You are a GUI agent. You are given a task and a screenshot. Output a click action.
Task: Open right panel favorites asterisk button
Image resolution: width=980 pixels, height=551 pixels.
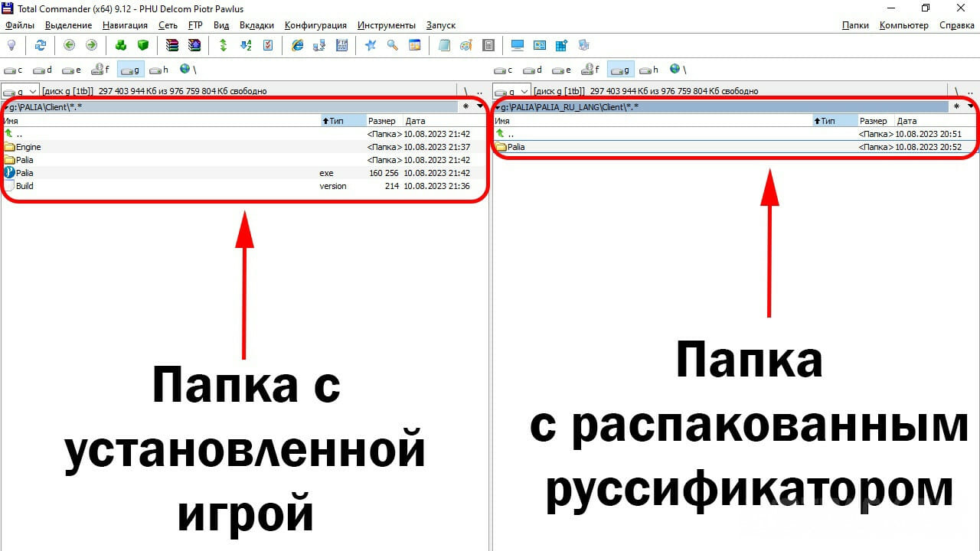[957, 106]
